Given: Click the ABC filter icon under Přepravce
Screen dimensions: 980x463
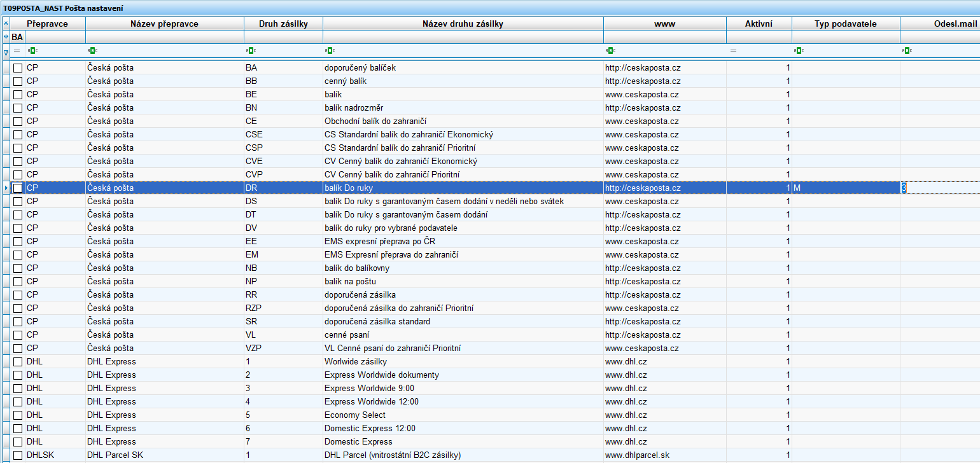Looking at the screenshot, I should tap(32, 50).
